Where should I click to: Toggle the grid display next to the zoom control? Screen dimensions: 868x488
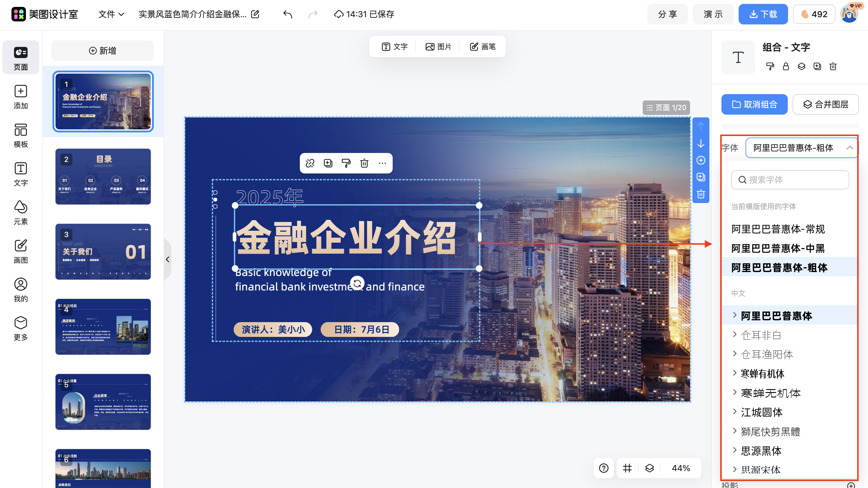click(x=627, y=468)
